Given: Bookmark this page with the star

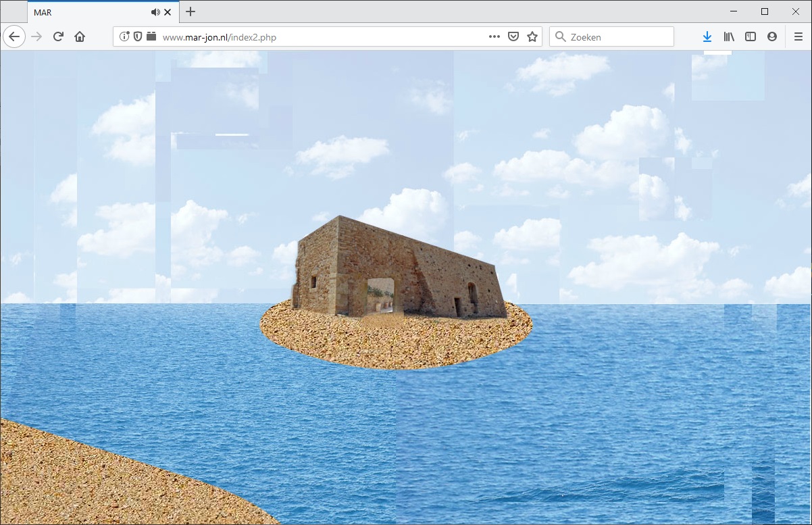Looking at the screenshot, I should 532,36.
